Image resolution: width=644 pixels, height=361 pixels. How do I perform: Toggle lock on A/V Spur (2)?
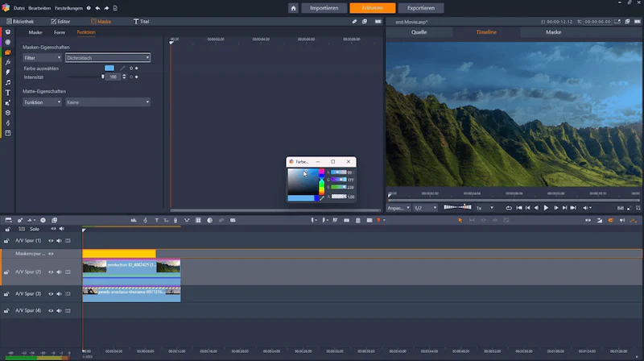click(x=6, y=272)
